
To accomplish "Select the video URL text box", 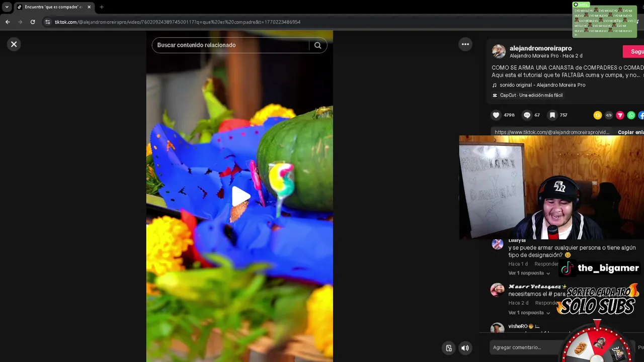I will coord(552,132).
